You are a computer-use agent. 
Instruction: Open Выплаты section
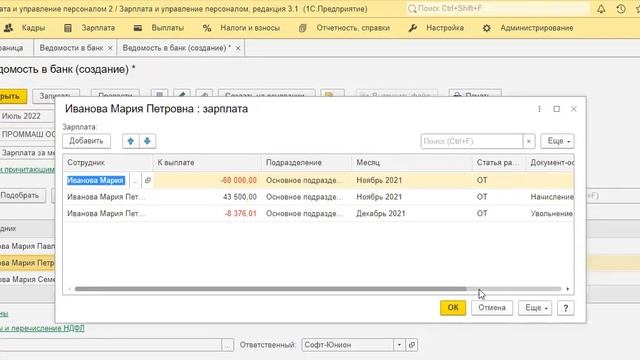click(159, 28)
